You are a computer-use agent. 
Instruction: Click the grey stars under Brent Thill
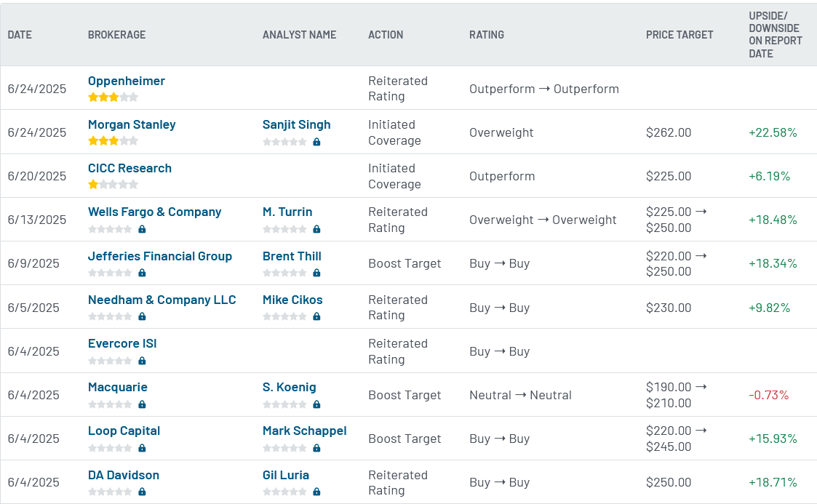284,273
